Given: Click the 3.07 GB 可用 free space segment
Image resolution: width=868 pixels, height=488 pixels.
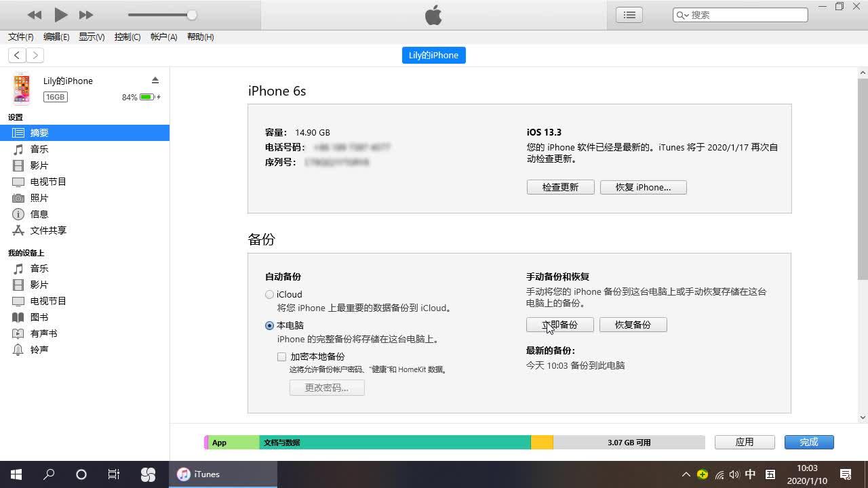Looking at the screenshot, I should tap(629, 443).
